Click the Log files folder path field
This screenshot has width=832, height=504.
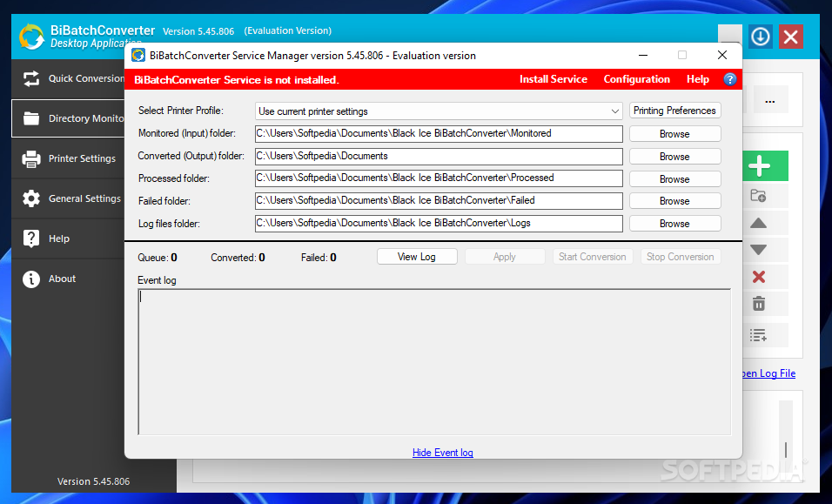pos(439,224)
